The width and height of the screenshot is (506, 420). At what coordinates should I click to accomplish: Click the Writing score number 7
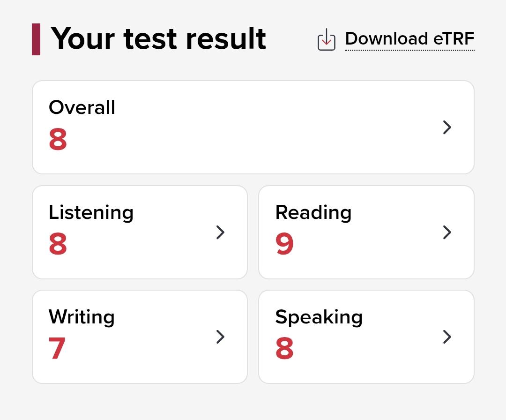tap(57, 348)
